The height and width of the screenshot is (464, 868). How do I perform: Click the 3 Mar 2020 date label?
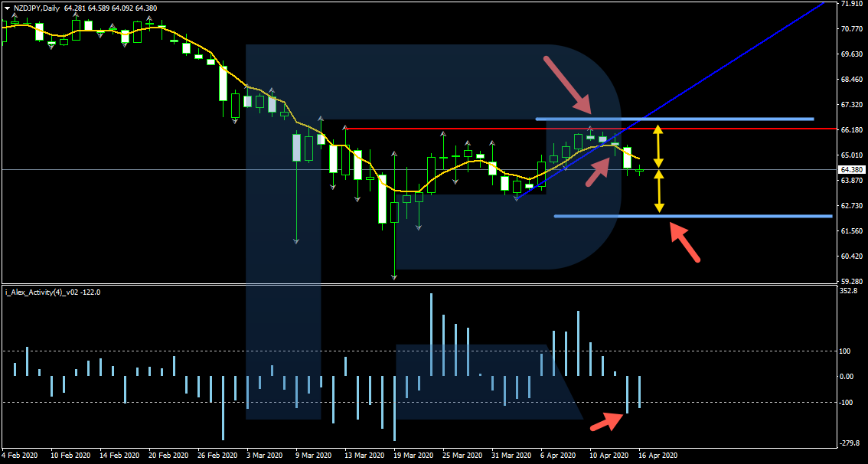[264, 455]
